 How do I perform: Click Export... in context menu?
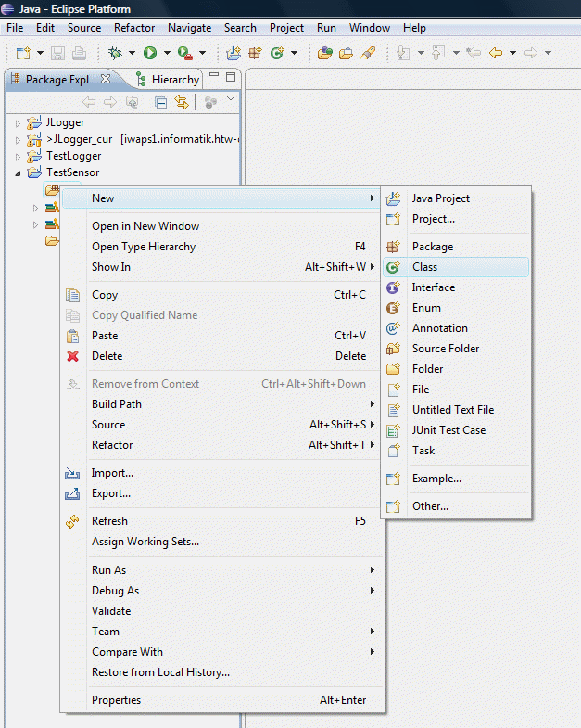coord(221,493)
